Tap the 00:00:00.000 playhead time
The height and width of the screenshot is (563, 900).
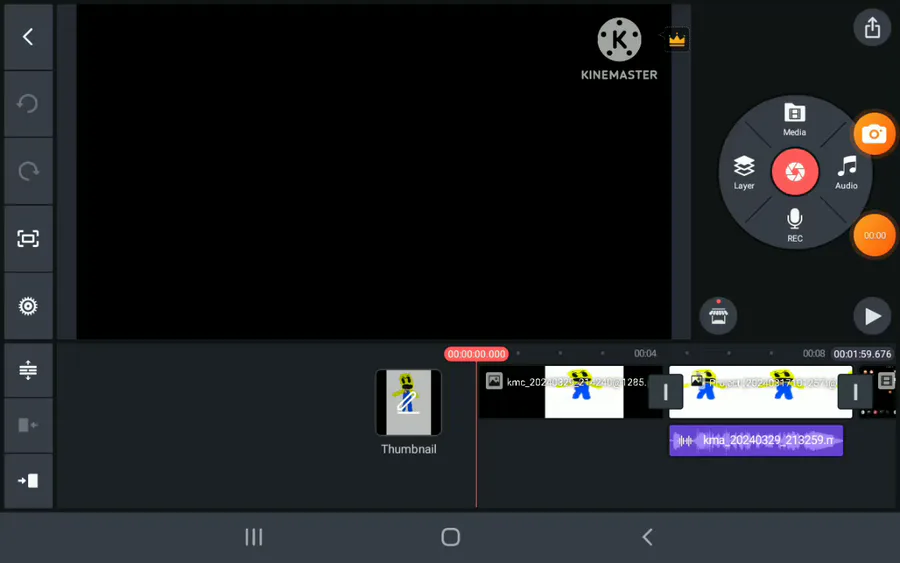[x=476, y=354]
